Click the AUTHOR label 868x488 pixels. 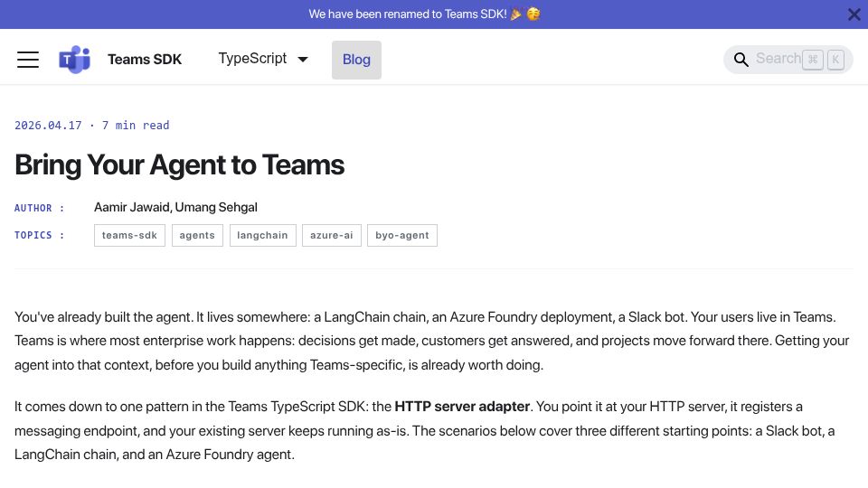39,208
